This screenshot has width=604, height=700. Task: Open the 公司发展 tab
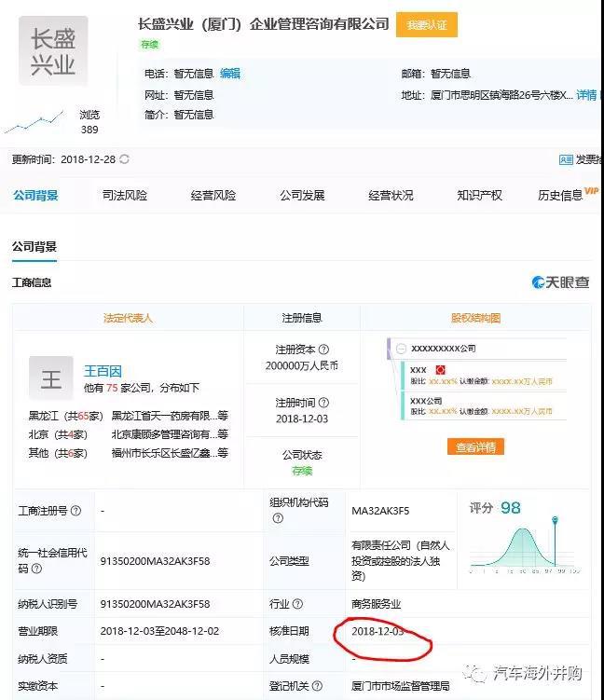302,196
